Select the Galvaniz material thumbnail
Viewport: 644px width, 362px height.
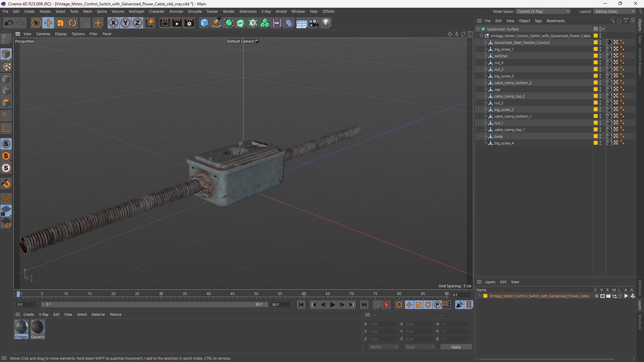[38, 327]
